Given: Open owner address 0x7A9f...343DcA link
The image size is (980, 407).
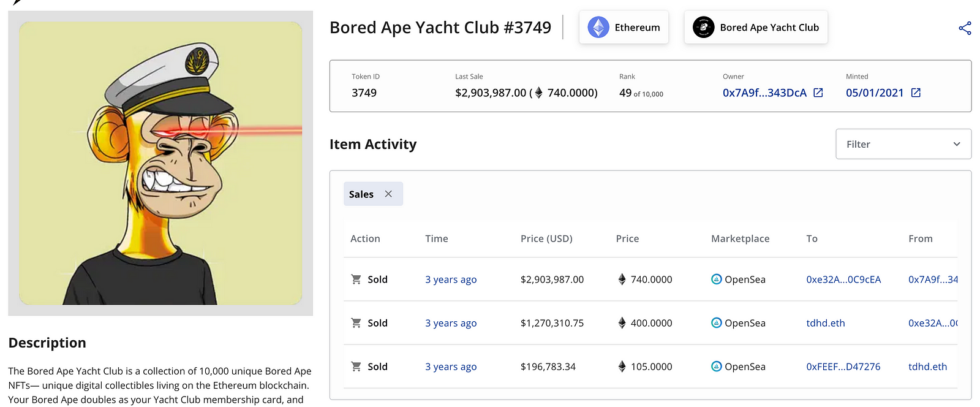Looking at the screenshot, I should click(x=764, y=93).
